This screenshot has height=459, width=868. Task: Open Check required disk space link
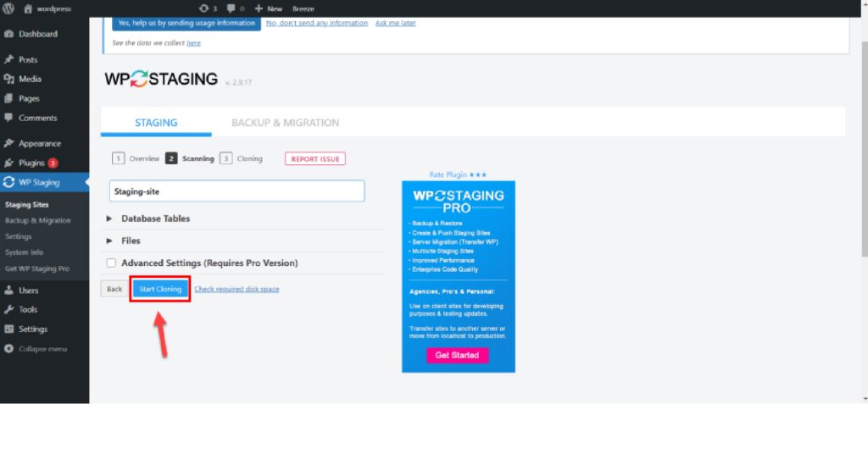pos(236,289)
